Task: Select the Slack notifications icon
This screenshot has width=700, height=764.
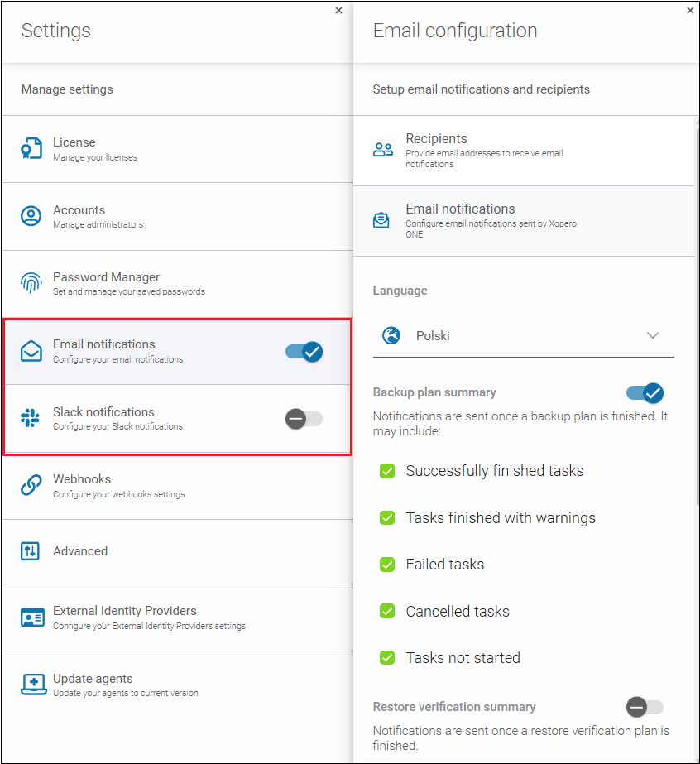Action: pos(31,418)
